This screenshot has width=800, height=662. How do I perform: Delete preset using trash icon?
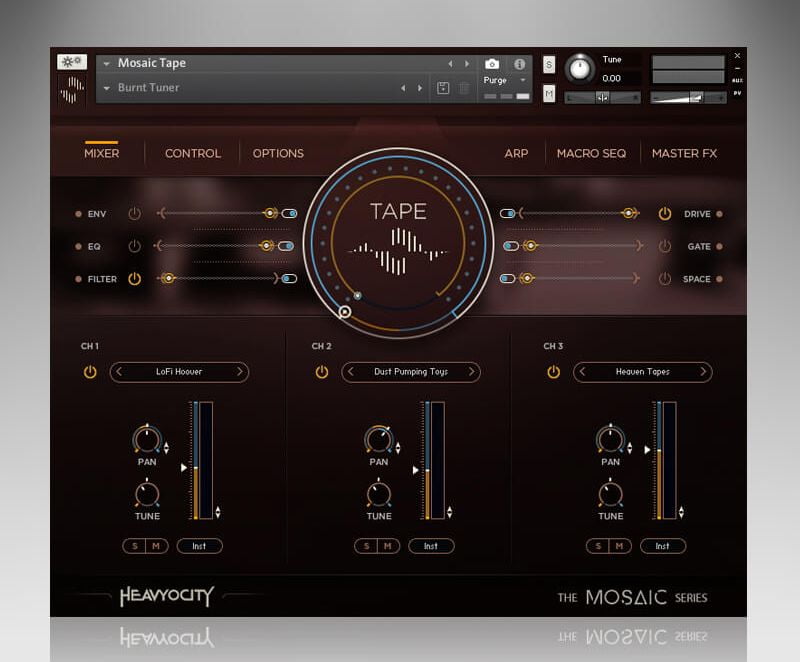point(464,88)
